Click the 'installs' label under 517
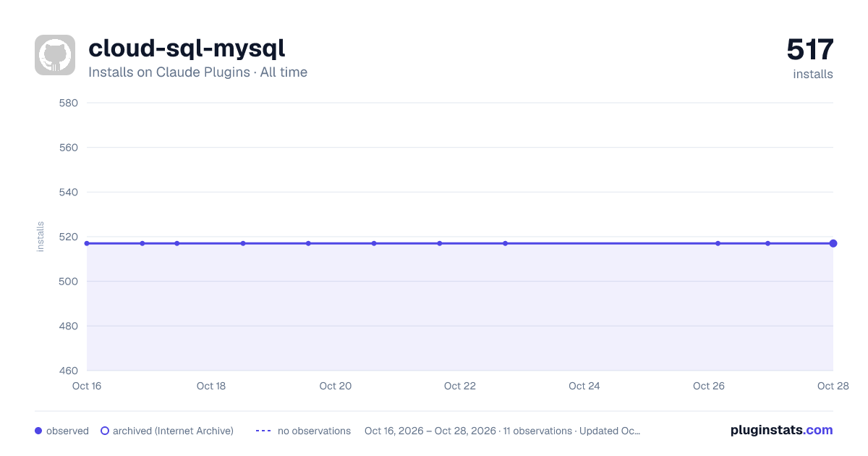Image resolution: width=868 pixels, height=456 pixels. 813,74
